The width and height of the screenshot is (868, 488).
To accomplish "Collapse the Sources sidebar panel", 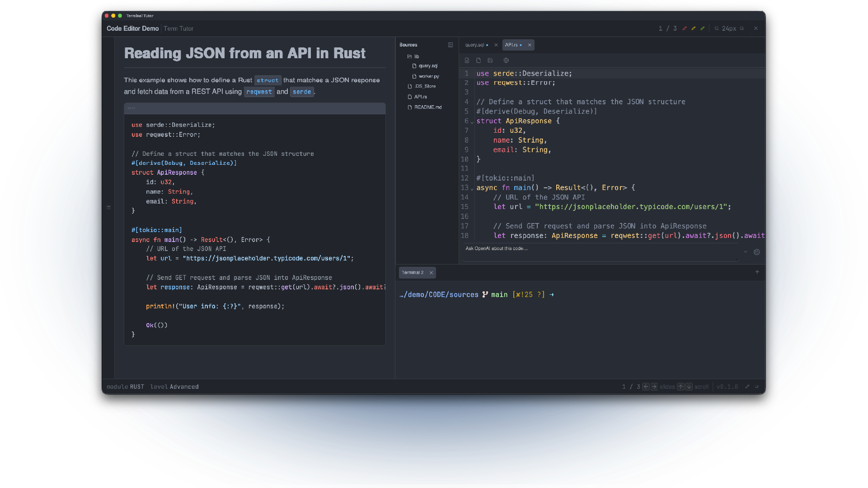I will tap(450, 45).
